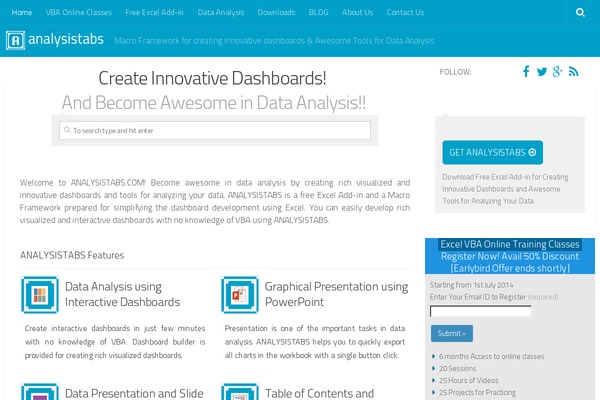This screenshot has height=400, width=600.
Task: Click 'Register Now! Avail 50% Discount' text
Action: coord(510,256)
